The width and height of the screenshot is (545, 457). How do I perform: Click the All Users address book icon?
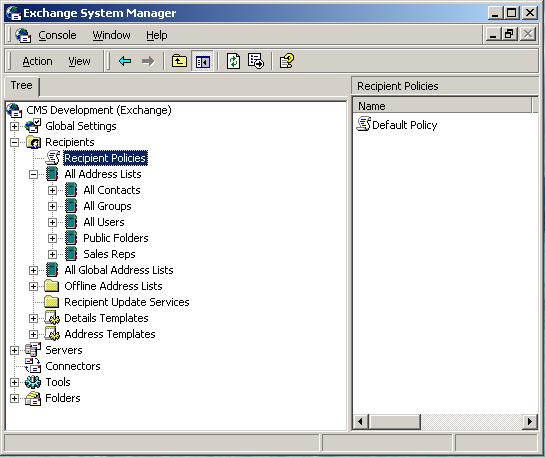click(x=71, y=222)
